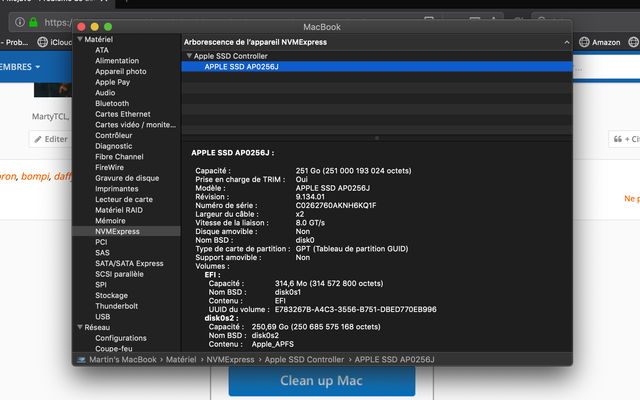The width and height of the screenshot is (640, 400).
Task: Open the Amazon bookmark in browser
Action: tap(606, 42)
